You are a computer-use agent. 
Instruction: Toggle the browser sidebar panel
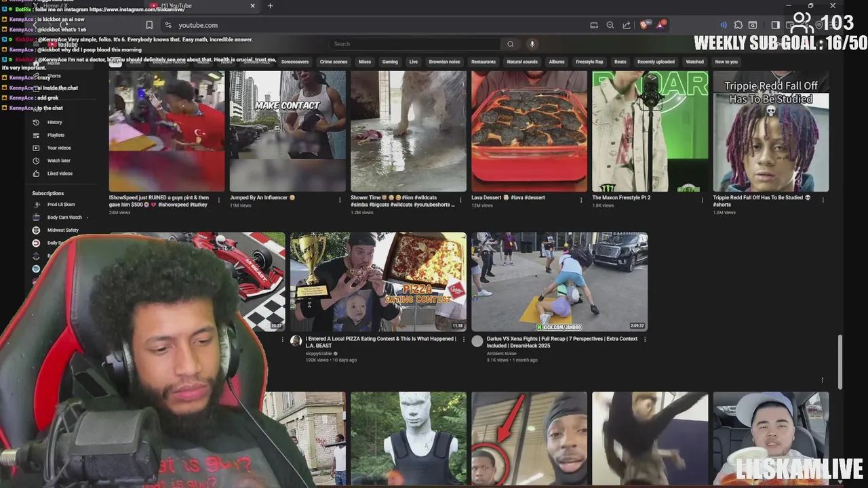(x=775, y=25)
